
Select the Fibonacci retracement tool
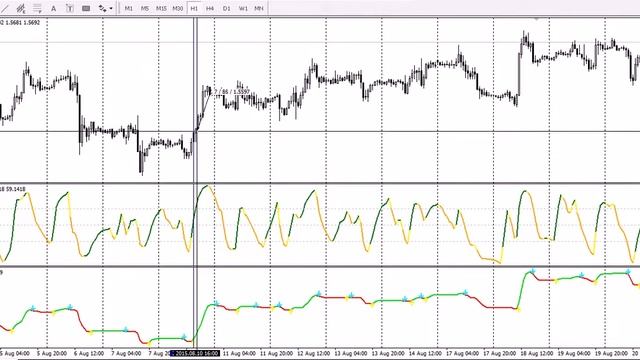click(37, 8)
